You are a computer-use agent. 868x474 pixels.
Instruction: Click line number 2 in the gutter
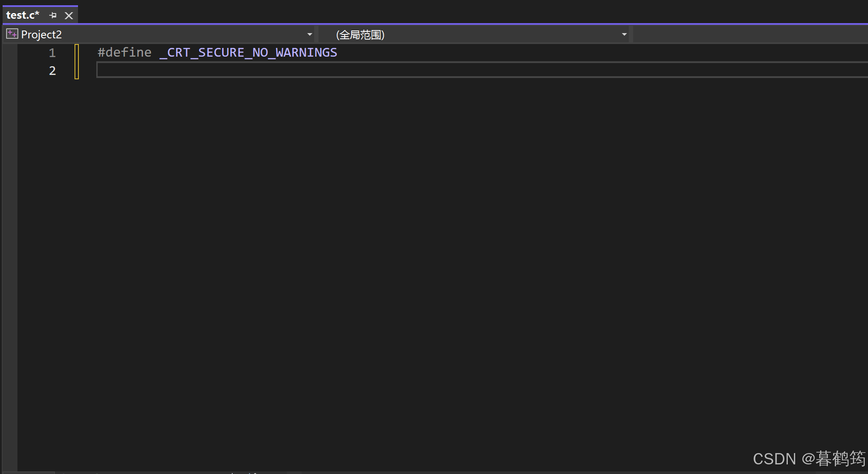(x=52, y=71)
